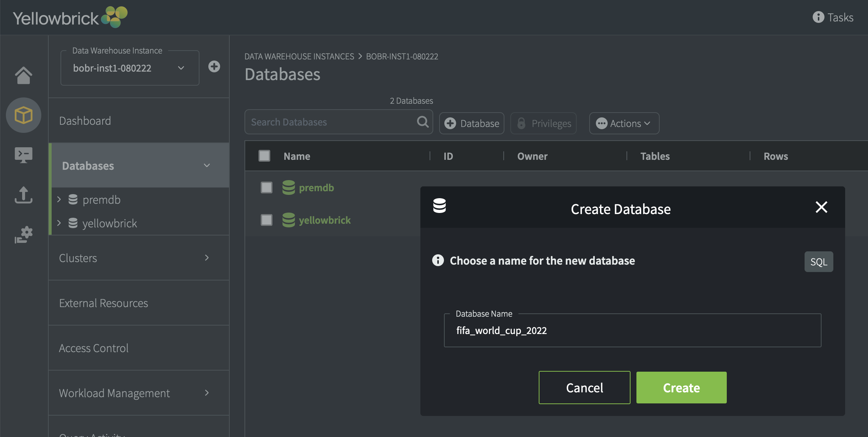The width and height of the screenshot is (868, 437).
Task: Click the upload data icon in sidebar
Action: tap(24, 195)
